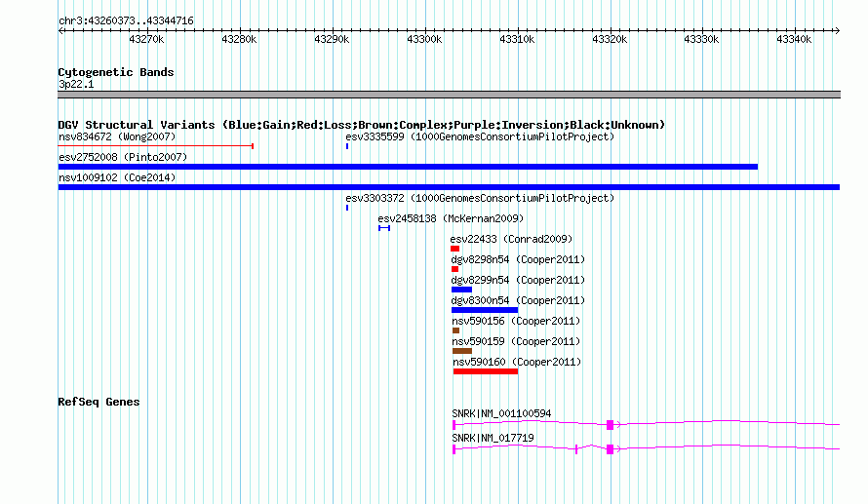Select the blue dgv8300n54 gain bar

(x=485, y=310)
